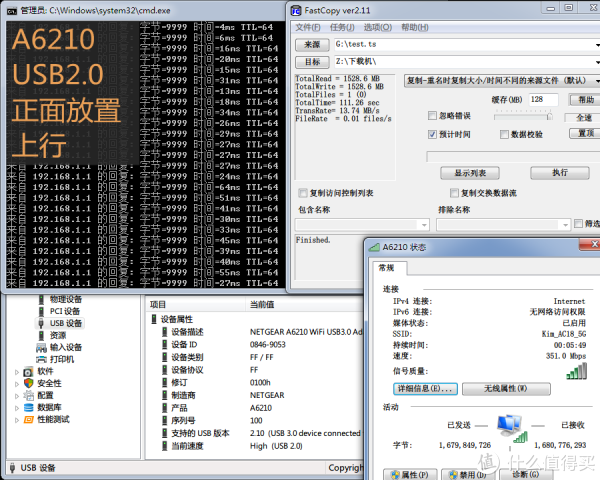Click the FastCopy speed slider handle
Image resolution: width=600 pixels, height=480 pixels.
[x=549, y=116]
